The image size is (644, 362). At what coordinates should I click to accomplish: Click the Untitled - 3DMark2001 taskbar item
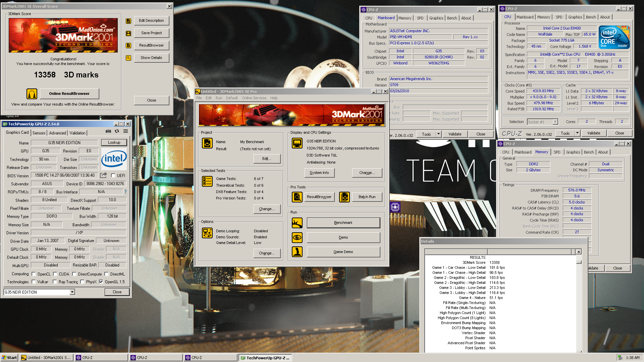click(46, 358)
